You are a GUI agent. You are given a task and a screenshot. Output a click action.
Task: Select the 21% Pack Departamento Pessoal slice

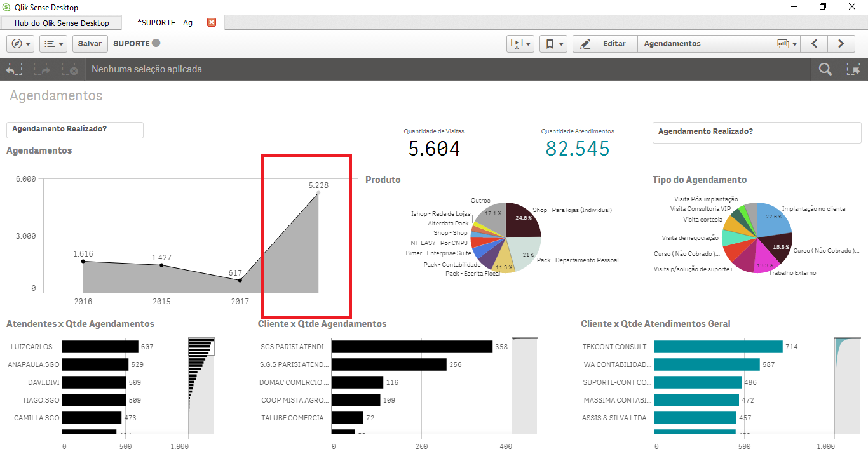pos(526,253)
